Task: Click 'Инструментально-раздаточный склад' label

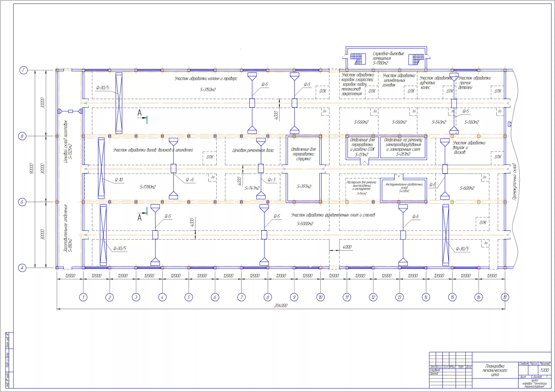Action: 404,186
